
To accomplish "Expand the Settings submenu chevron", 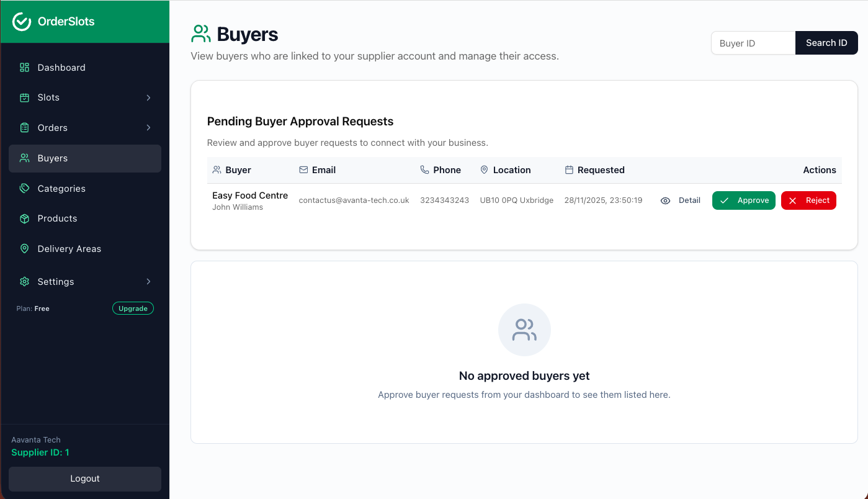I will 148,281.
